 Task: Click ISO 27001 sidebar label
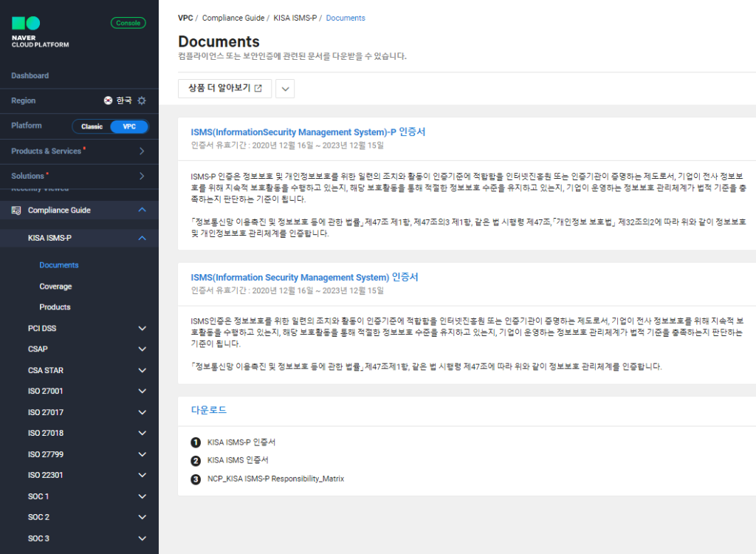(45, 391)
